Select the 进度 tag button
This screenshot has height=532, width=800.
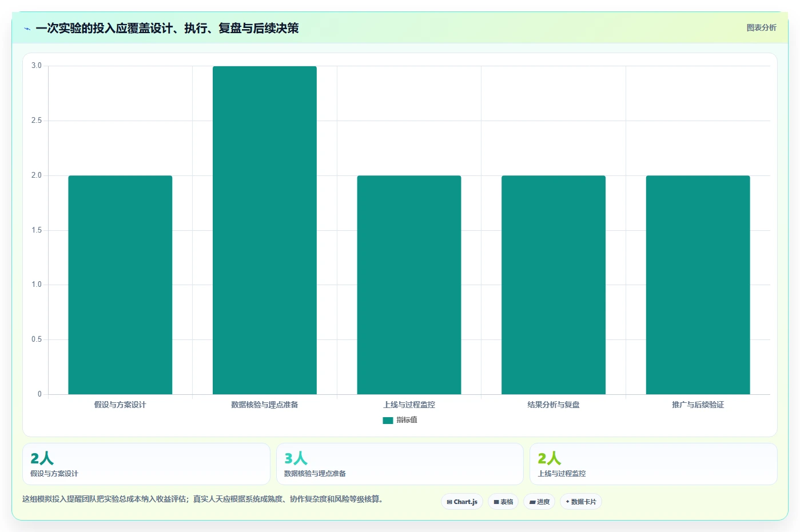click(539, 502)
